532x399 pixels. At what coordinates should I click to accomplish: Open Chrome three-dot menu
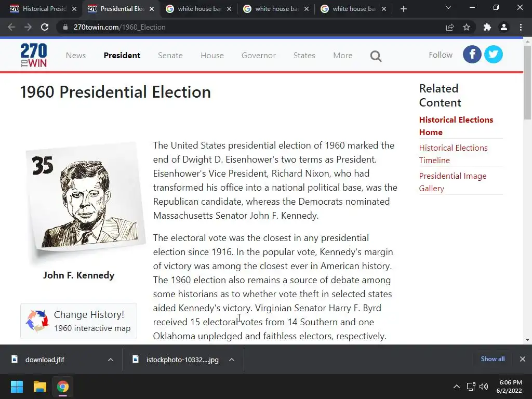(x=521, y=27)
